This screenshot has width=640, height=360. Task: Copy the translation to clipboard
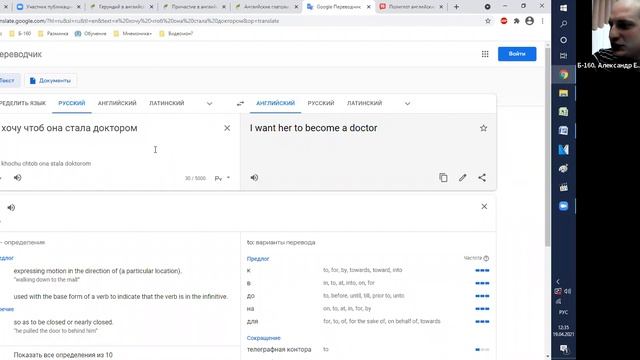tap(443, 178)
